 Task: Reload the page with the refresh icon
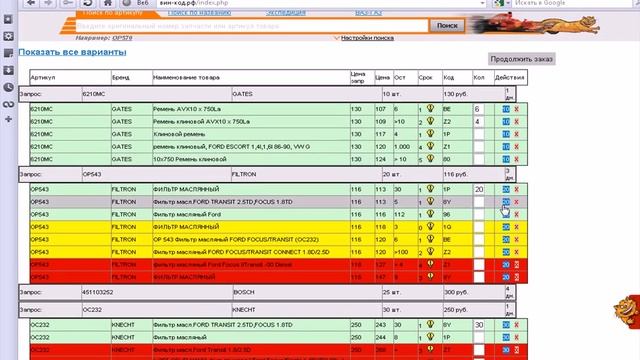[x=87, y=3]
